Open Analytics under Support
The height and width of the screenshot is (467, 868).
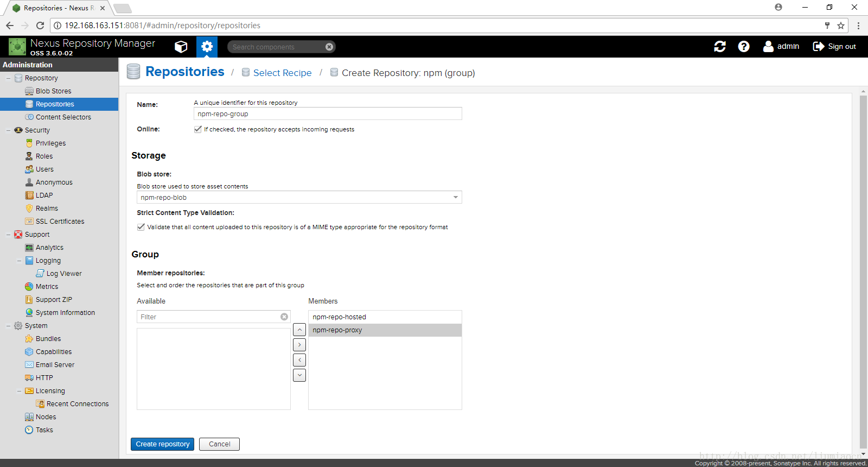click(49, 248)
